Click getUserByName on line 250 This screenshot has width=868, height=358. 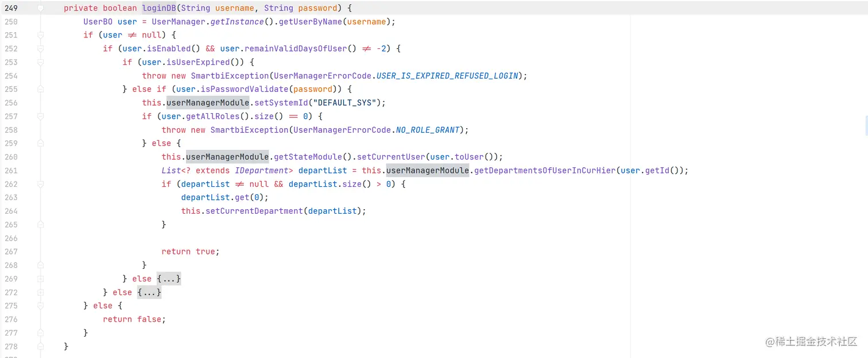pos(310,22)
